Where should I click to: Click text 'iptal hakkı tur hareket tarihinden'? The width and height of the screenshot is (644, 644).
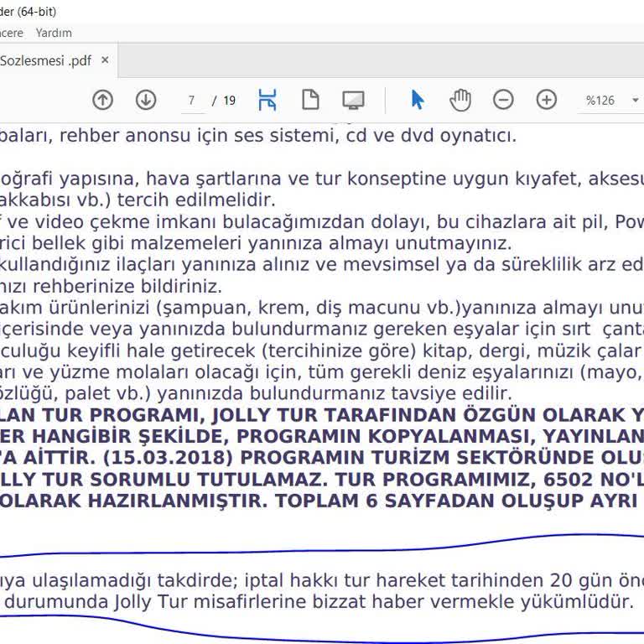pyautogui.click(x=393, y=580)
